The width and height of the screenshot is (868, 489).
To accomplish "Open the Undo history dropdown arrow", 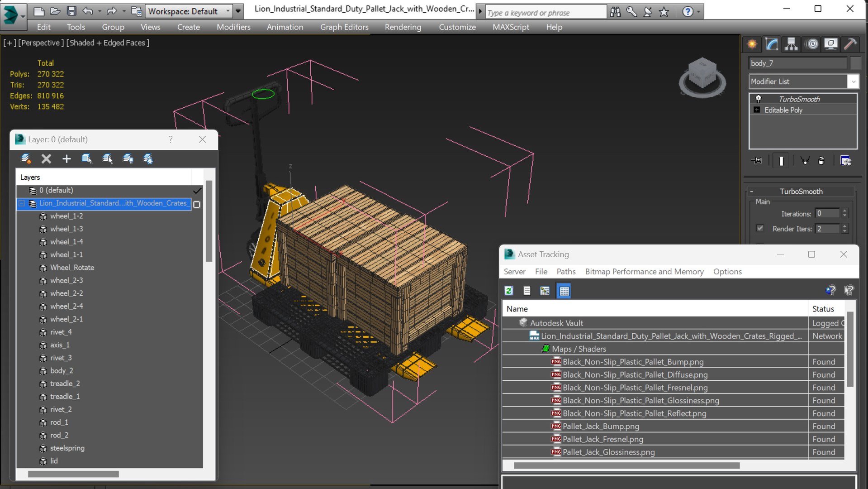I will pyautogui.click(x=100, y=11).
